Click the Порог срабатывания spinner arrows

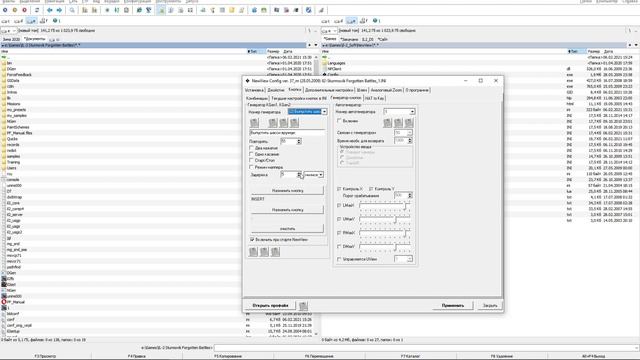click(x=410, y=196)
